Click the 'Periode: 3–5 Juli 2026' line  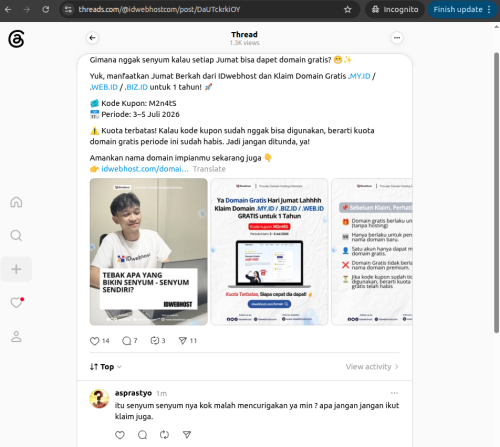135,114
